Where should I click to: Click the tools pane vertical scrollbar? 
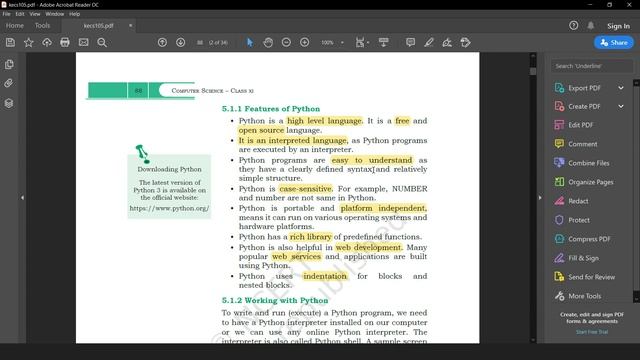coord(636,192)
